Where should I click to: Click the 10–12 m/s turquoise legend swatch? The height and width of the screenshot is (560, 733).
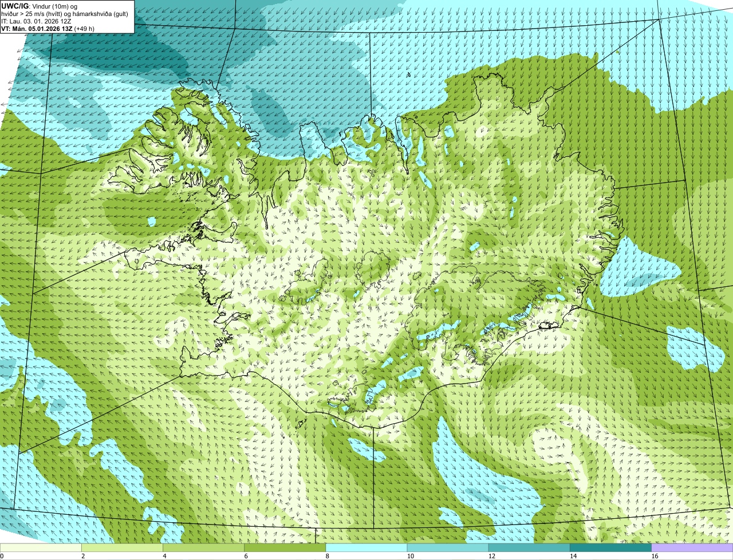448,548
